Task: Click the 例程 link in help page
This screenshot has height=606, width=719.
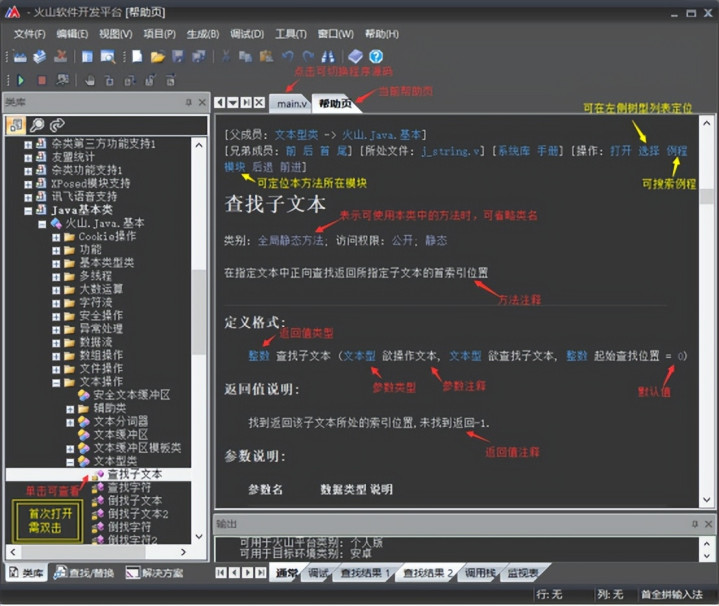Action: [677, 150]
